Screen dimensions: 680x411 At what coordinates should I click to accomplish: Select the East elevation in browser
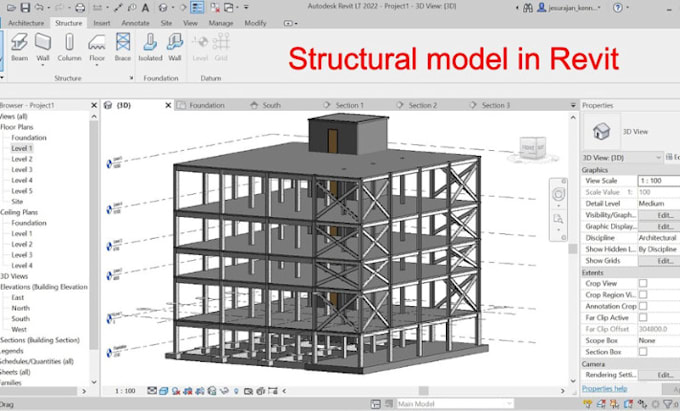tap(17, 297)
